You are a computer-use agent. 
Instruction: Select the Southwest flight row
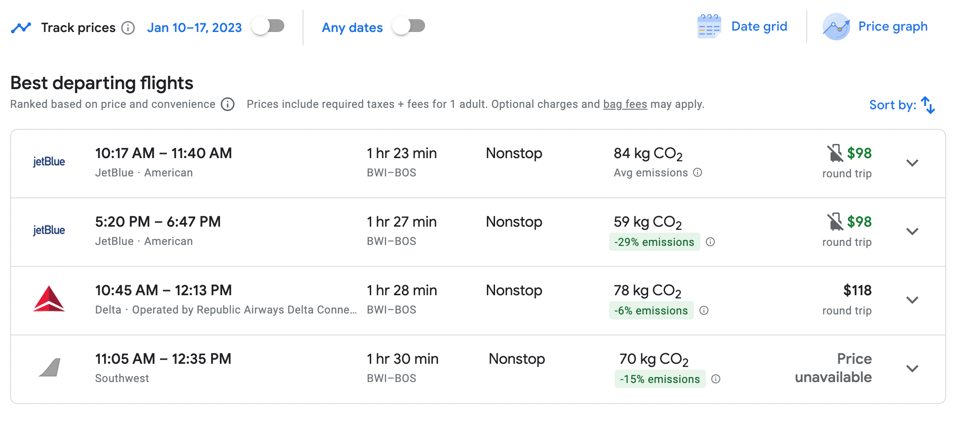coord(274,369)
